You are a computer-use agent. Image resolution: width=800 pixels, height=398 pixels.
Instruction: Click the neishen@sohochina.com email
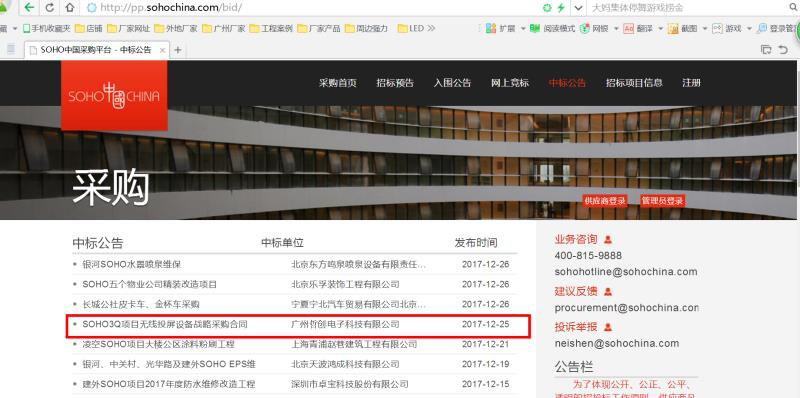coord(617,343)
